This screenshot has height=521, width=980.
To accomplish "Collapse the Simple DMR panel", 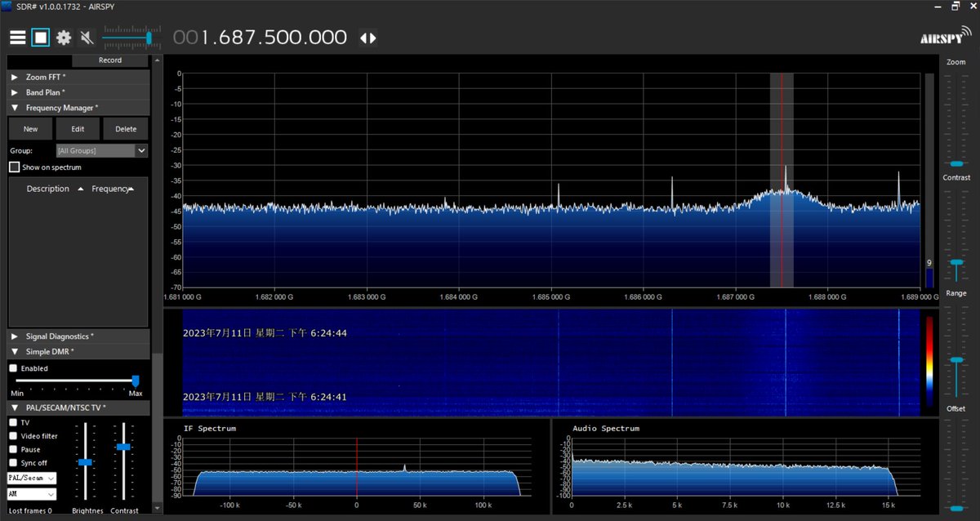I will coord(78,351).
